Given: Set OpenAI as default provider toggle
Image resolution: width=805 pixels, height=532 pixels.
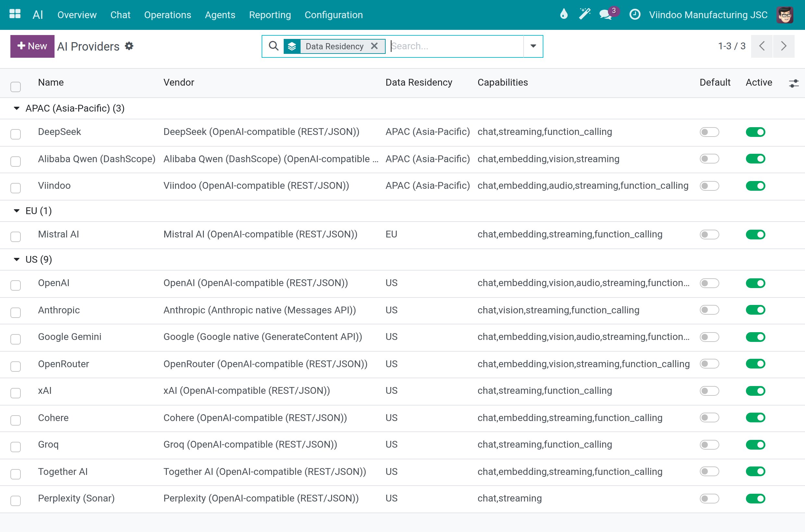Looking at the screenshot, I should point(709,283).
